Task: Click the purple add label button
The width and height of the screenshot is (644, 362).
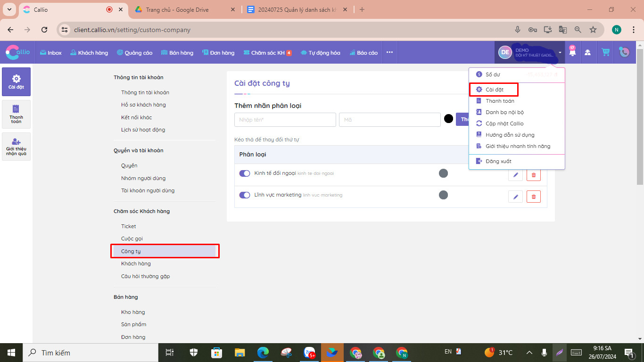Action: (x=462, y=119)
